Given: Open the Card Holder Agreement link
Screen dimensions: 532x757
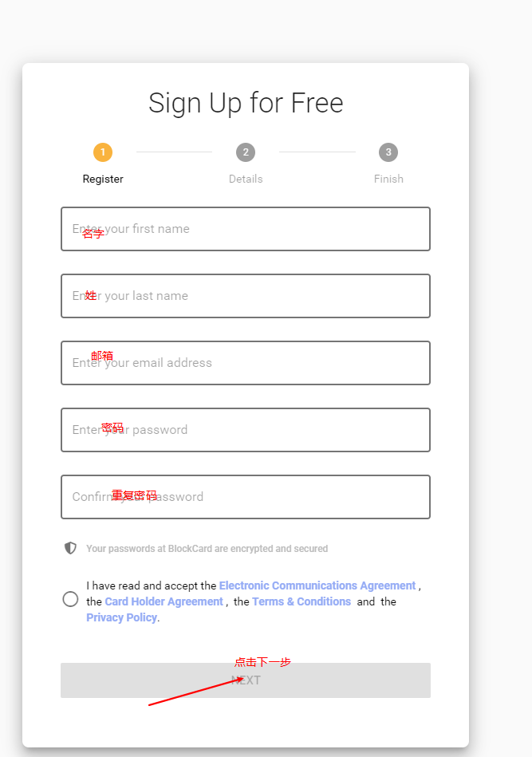Looking at the screenshot, I should tap(164, 601).
